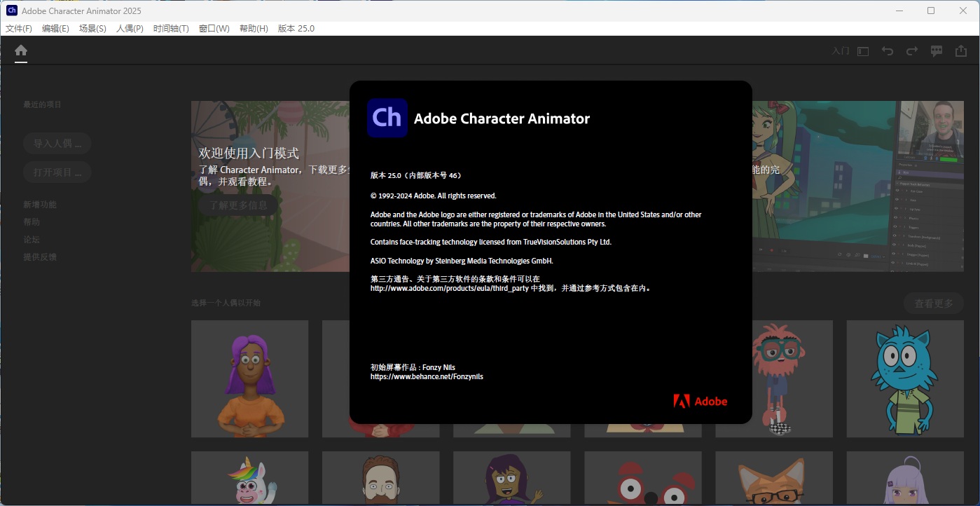This screenshot has height=506, width=980.
Task: Open the 帮助 link in the sidebar
Action: [x=32, y=222]
